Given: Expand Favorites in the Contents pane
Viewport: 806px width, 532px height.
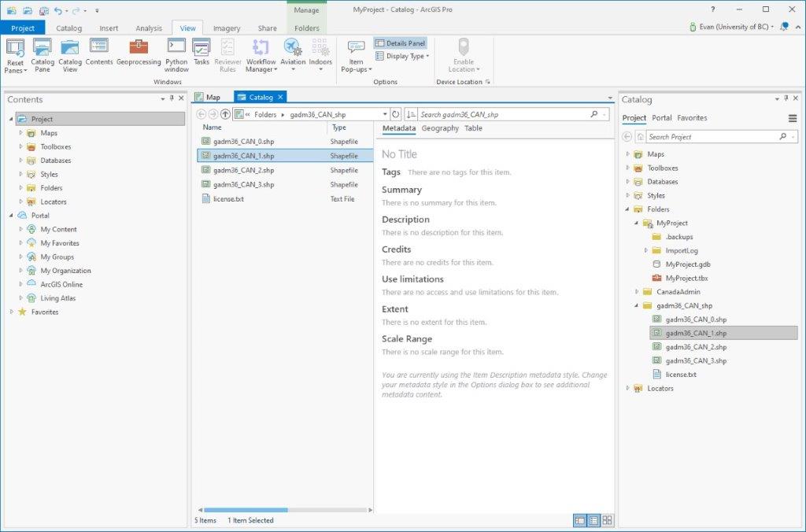Looking at the screenshot, I should 11,312.
